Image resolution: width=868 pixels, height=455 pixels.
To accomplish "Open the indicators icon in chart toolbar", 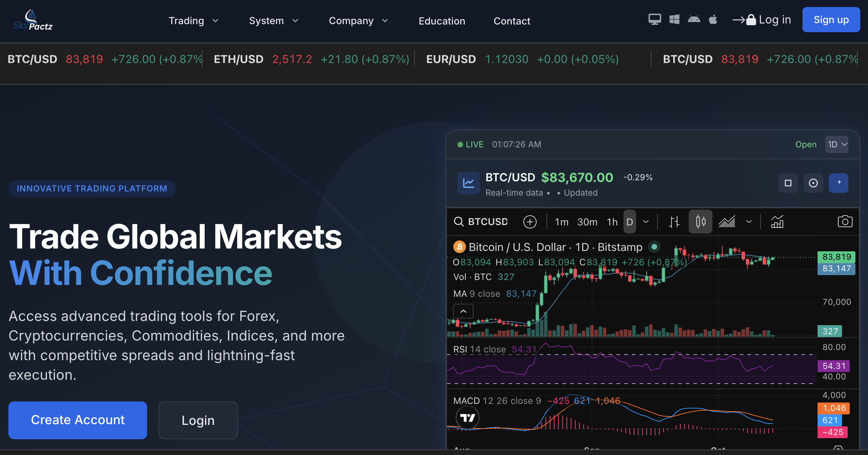I will click(x=777, y=222).
